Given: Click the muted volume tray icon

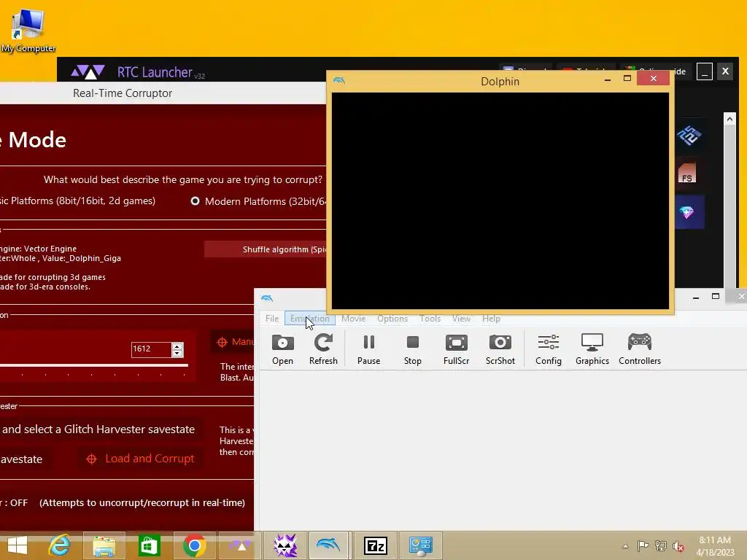Looking at the screenshot, I should point(678,546).
